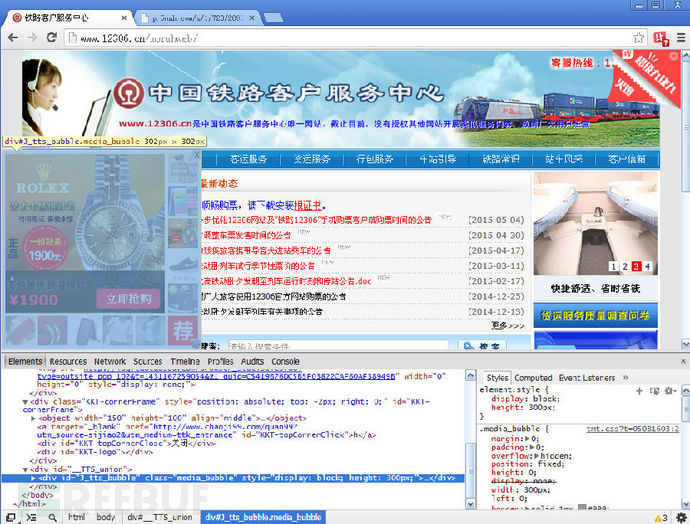This screenshot has width=690, height=524.
Task: Open tmt.css stylesheet source link
Action: click(x=633, y=429)
